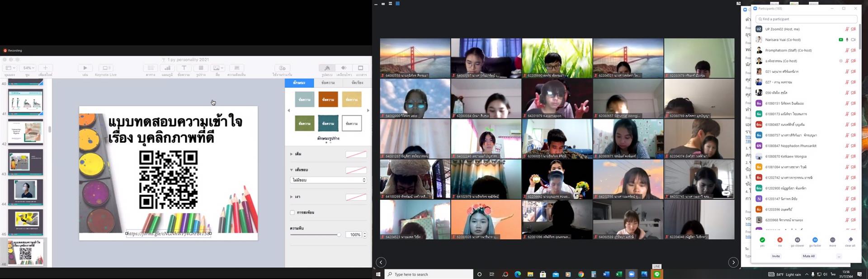Open the more options ellipsis in Participants panel
Viewport: 868px width, 279px height.
tap(839, 256)
